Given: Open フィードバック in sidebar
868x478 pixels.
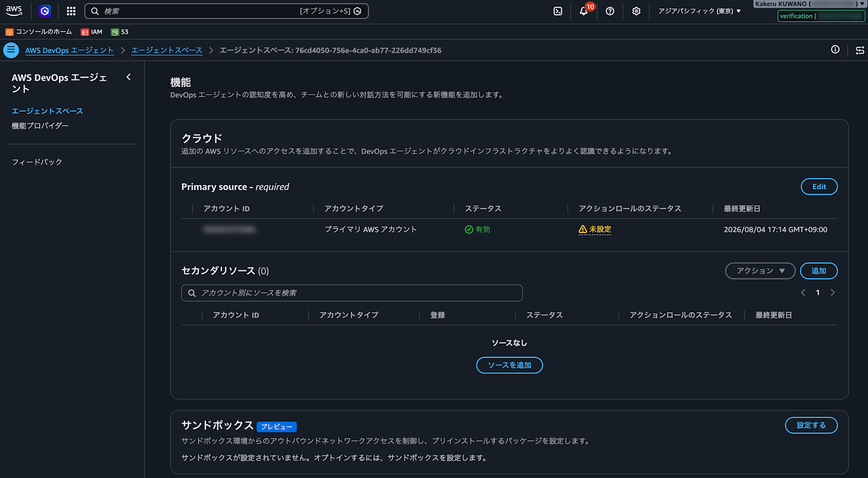Looking at the screenshot, I should click(37, 162).
